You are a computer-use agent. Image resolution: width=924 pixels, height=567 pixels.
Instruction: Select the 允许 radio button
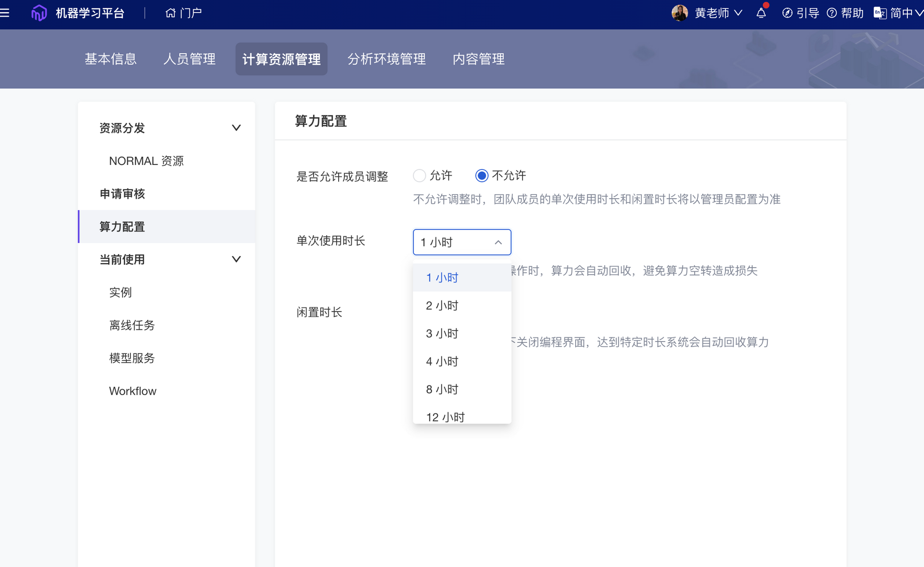(419, 176)
